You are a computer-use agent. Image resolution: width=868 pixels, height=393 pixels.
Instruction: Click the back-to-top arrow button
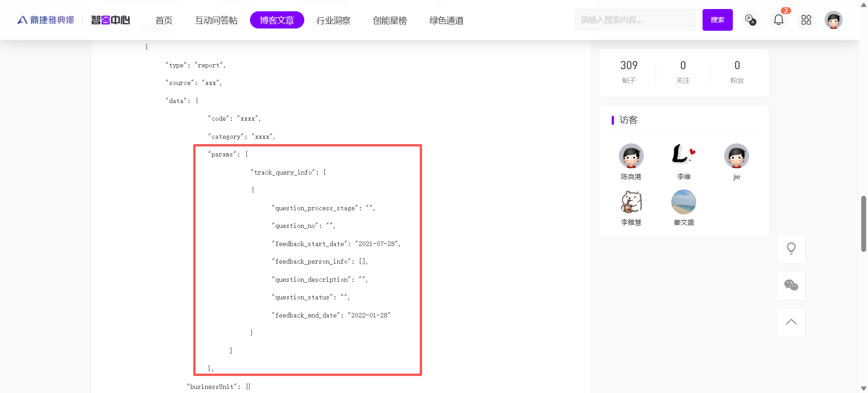coord(791,322)
